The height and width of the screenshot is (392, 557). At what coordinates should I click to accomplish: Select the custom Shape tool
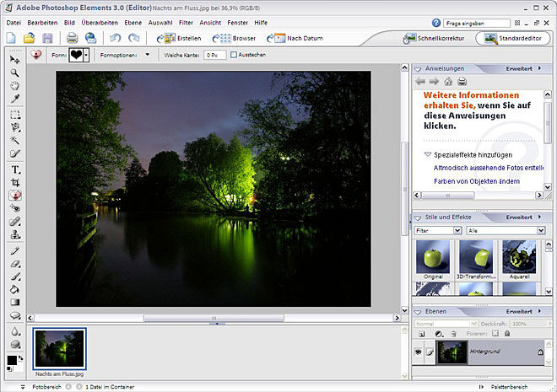tap(15, 315)
